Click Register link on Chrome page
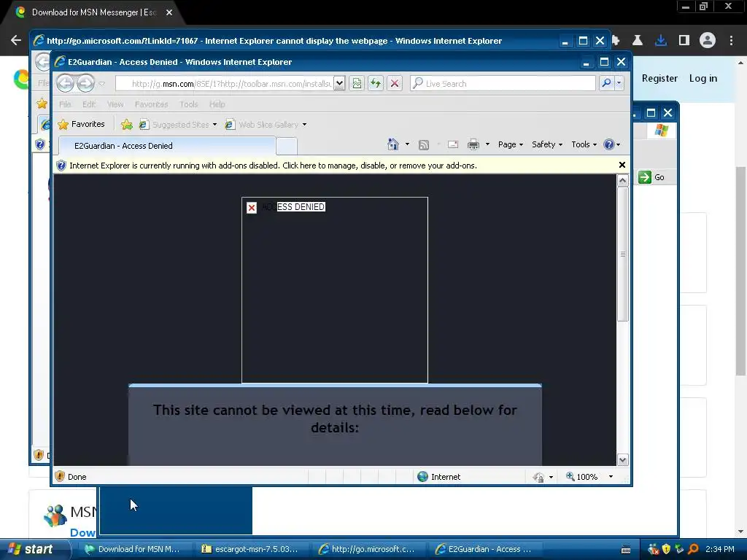This screenshot has width=747, height=560. coord(659,78)
